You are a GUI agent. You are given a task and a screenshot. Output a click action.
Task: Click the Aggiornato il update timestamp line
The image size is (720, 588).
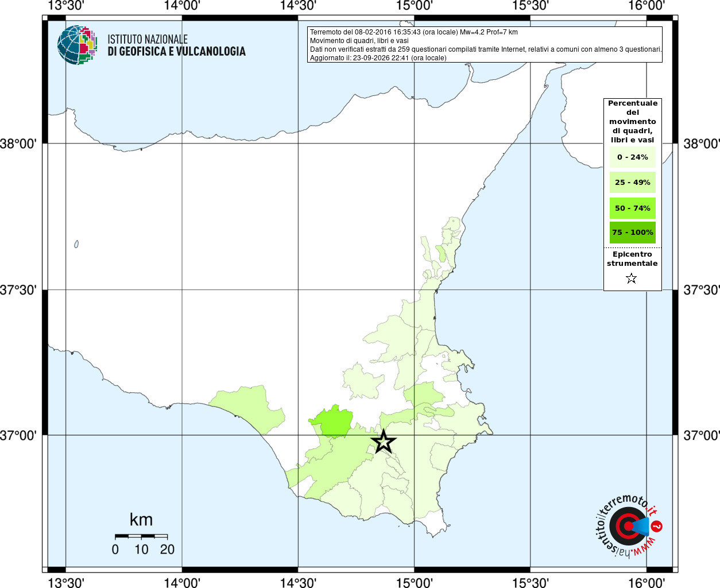point(378,58)
